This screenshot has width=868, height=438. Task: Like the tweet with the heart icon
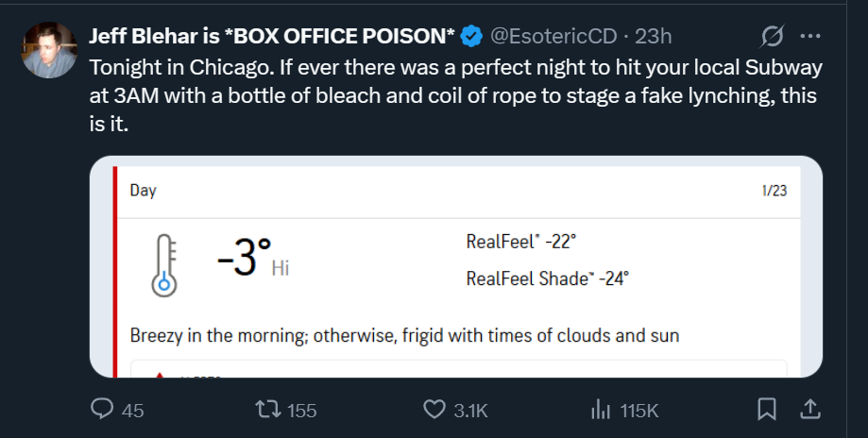[x=434, y=410]
